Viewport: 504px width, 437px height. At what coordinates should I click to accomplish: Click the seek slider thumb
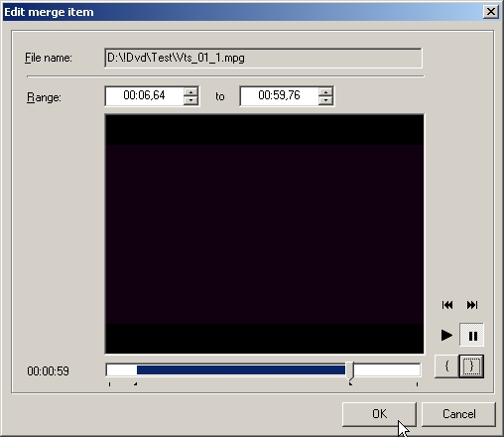[350, 370]
